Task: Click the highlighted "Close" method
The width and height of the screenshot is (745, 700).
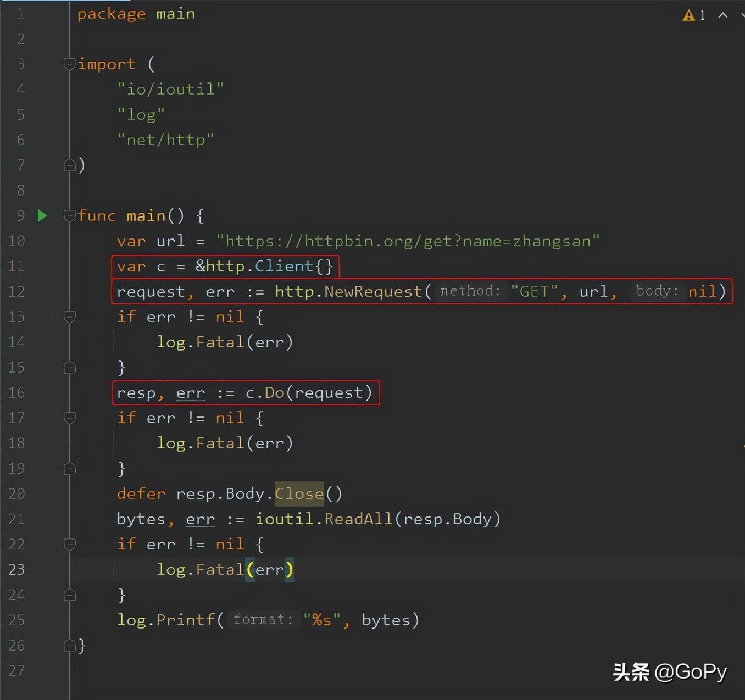Action: point(299,493)
